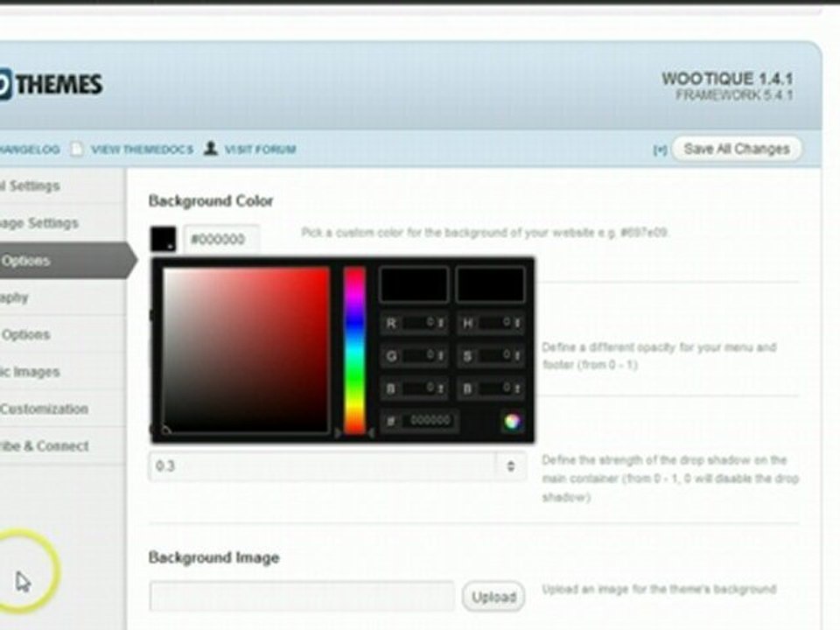Open the 'ic Images' sidebar tab

[x=63, y=371]
